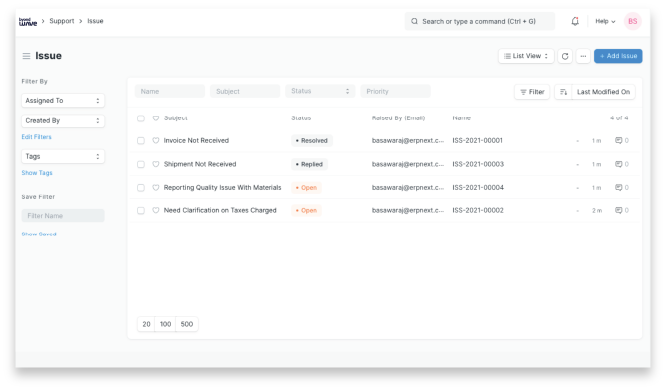Set page size to 20

coord(146,324)
